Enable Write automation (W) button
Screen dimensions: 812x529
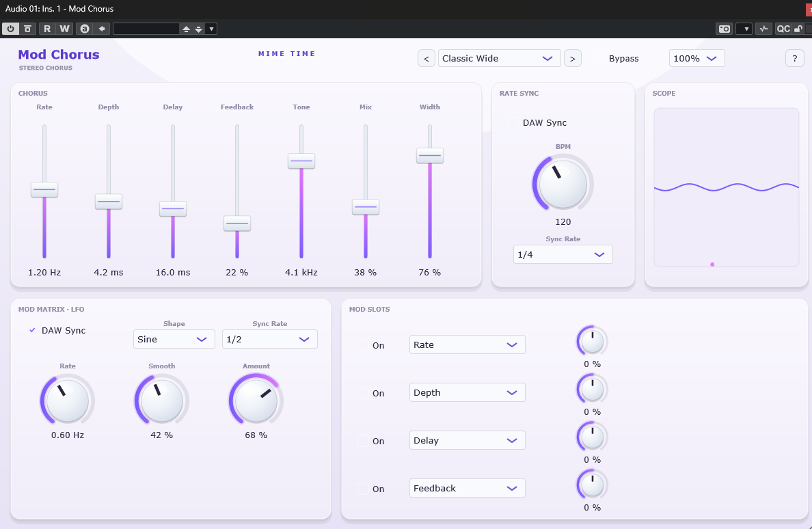coord(64,29)
